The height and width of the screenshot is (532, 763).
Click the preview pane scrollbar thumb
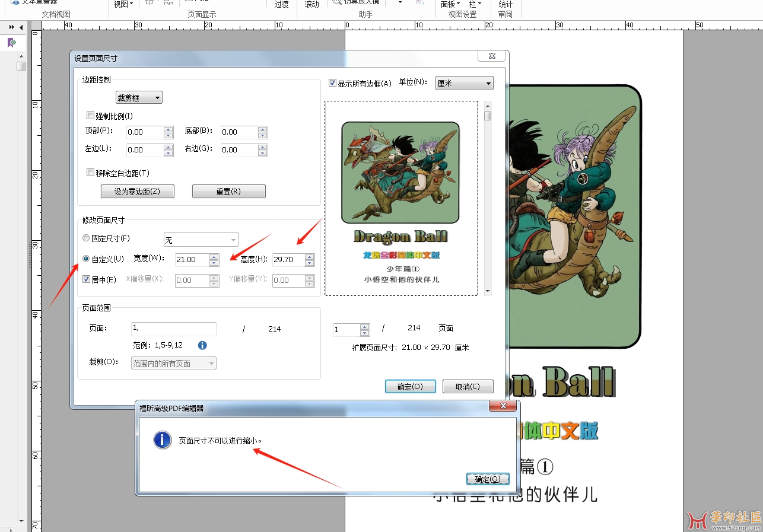[488, 116]
